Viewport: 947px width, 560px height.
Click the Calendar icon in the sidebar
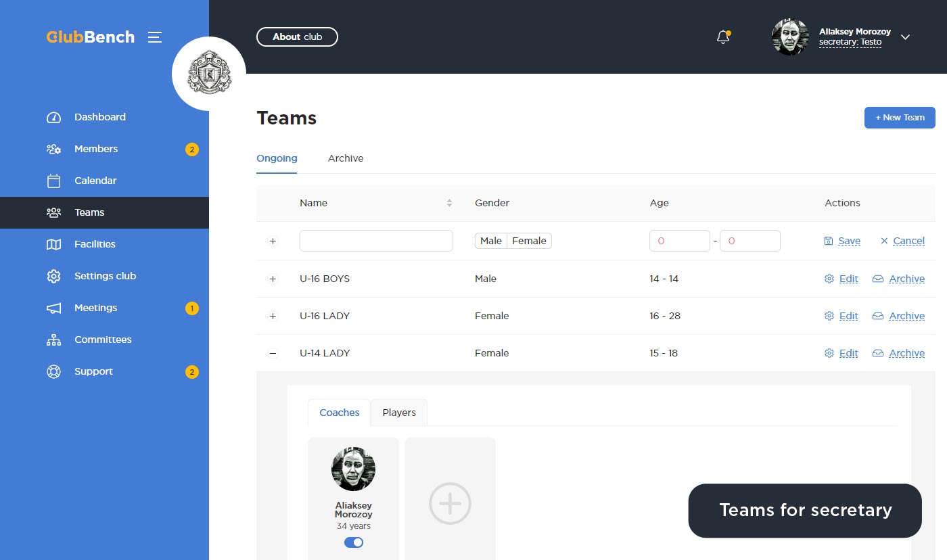(53, 181)
